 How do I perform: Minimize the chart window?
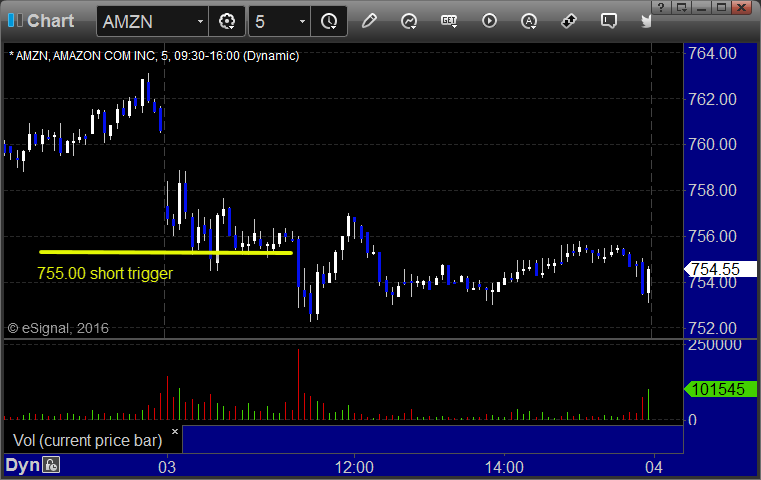pos(702,7)
